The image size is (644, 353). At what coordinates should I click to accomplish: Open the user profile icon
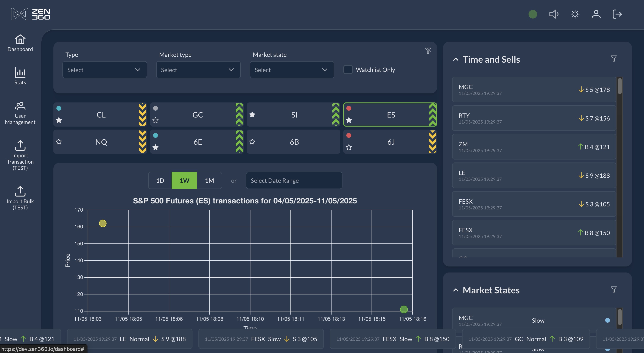click(x=596, y=14)
